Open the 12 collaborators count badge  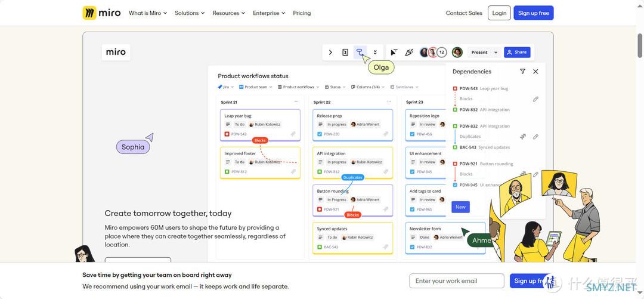click(x=441, y=53)
